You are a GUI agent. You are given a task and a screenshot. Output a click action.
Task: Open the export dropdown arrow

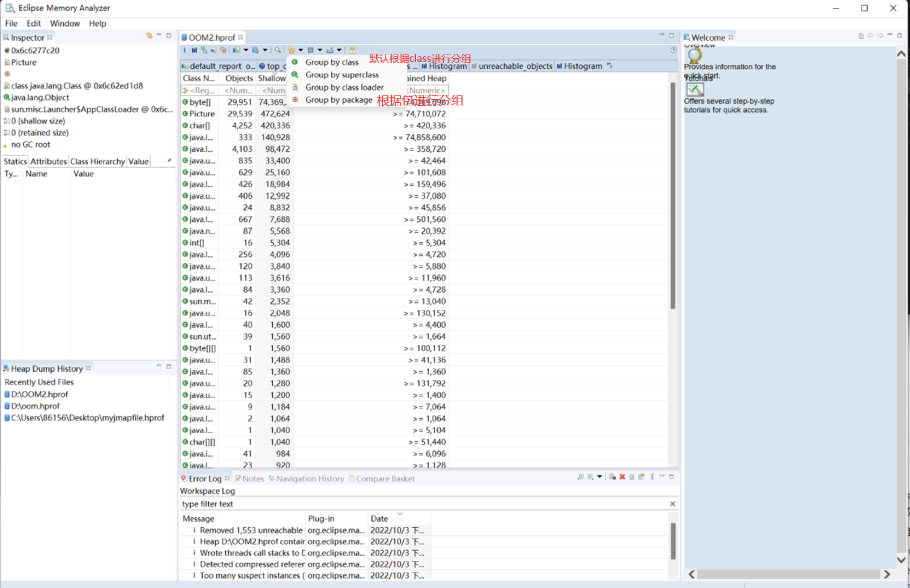click(339, 50)
